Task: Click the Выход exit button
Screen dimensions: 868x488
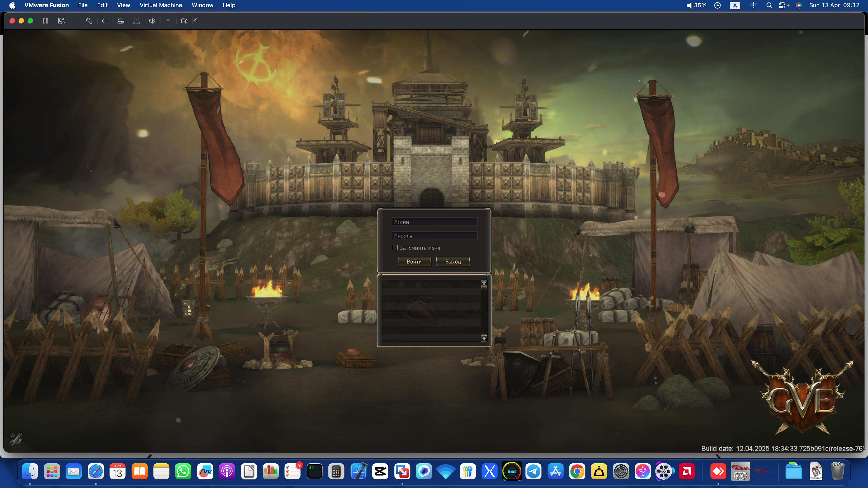Action: 453,262
